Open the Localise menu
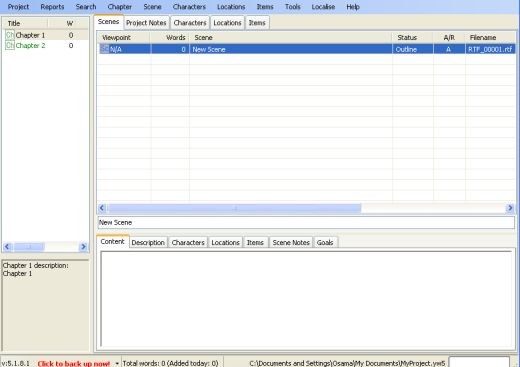Screen dimensions: 520x367 click(323, 7)
